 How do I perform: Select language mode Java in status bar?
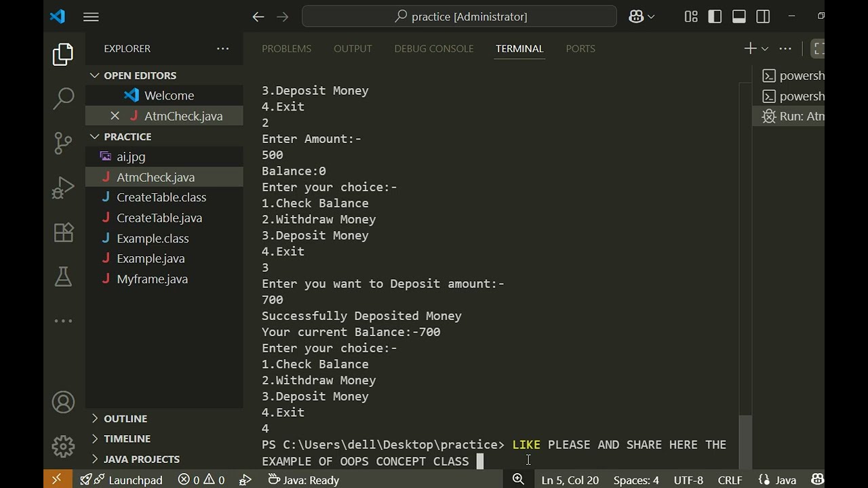(x=777, y=479)
